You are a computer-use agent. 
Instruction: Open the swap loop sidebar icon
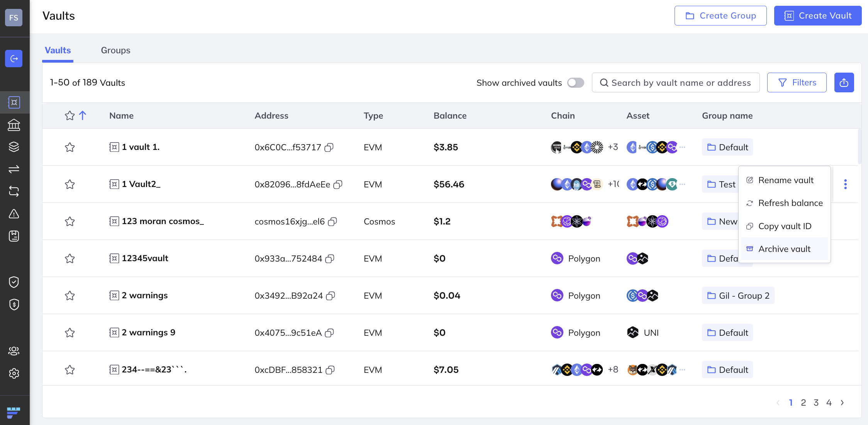[x=14, y=191]
